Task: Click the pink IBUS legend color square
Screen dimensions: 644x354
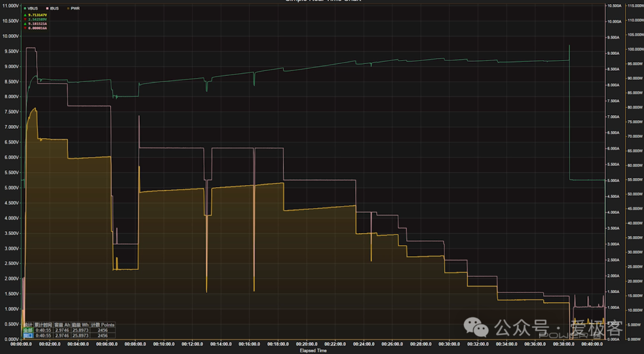Action: (47, 8)
